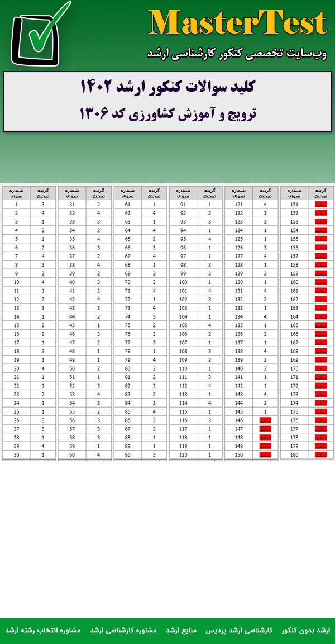The height and width of the screenshot is (644, 335).
Task: Click the question number 91 cell
Action: point(182,205)
